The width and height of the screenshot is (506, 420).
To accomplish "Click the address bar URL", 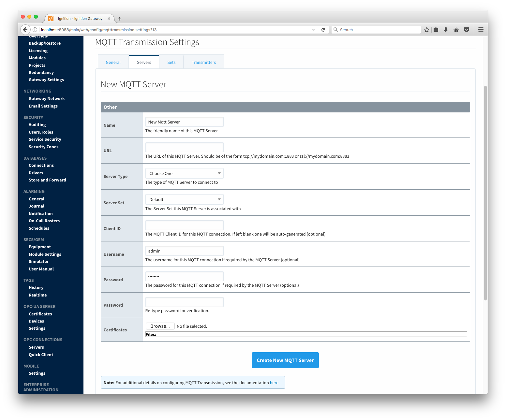I will (x=99, y=30).
